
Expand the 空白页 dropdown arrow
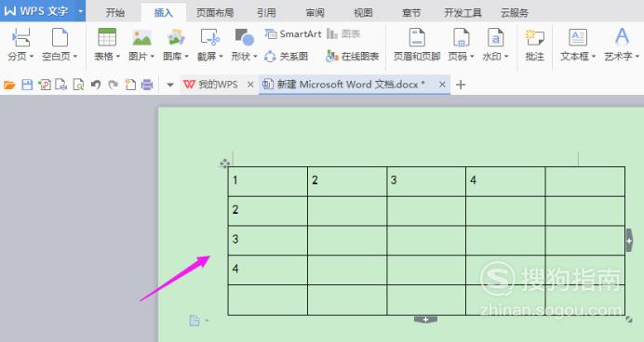click(x=75, y=57)
